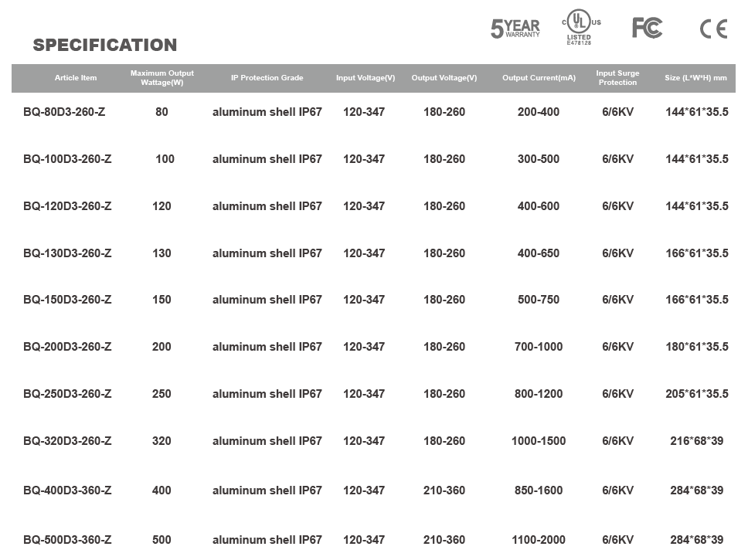Click the FCC certification logo
This screenshot has width=748, height=560.
click(648, 28)
